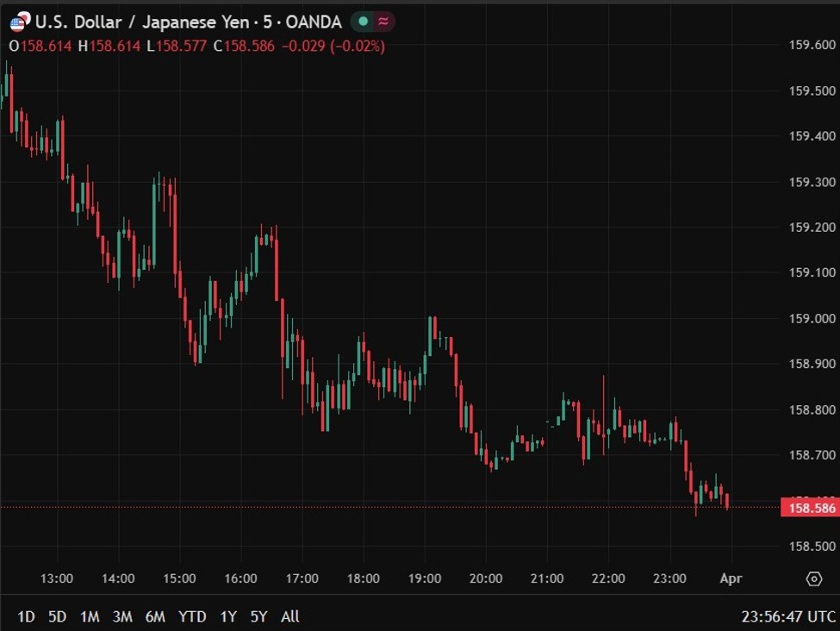Open chart settings hexagon gear icon

pyautogui.click(x=813, y=578)
